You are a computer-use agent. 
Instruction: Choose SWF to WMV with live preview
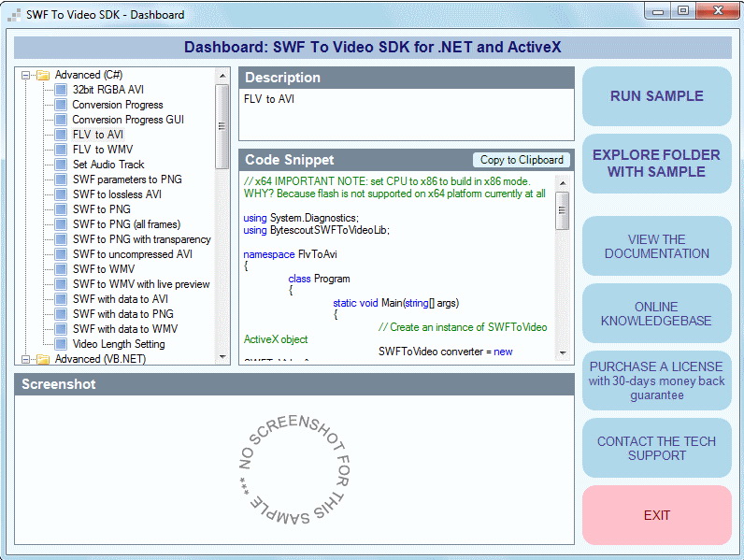coord(141,284)
